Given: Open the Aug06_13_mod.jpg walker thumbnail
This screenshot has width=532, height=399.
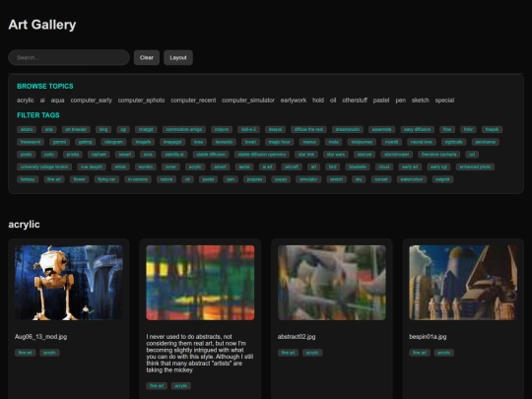Looking at the screenshot, I should tap(69, 283).
